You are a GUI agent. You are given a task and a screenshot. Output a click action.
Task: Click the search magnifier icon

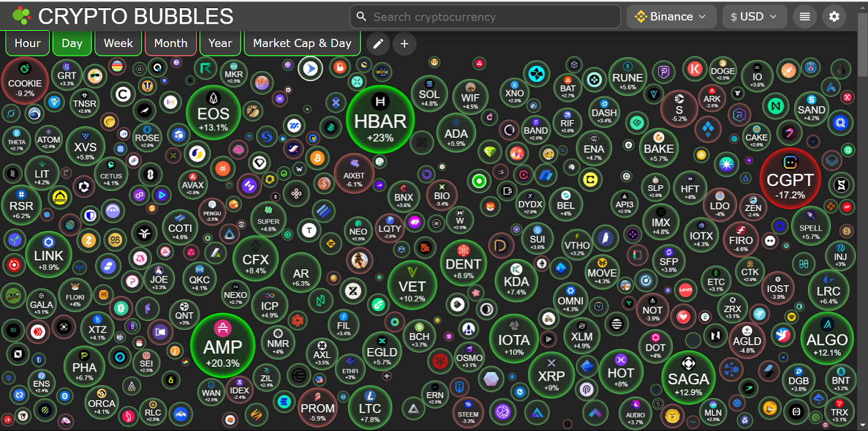tap(361, 16)
